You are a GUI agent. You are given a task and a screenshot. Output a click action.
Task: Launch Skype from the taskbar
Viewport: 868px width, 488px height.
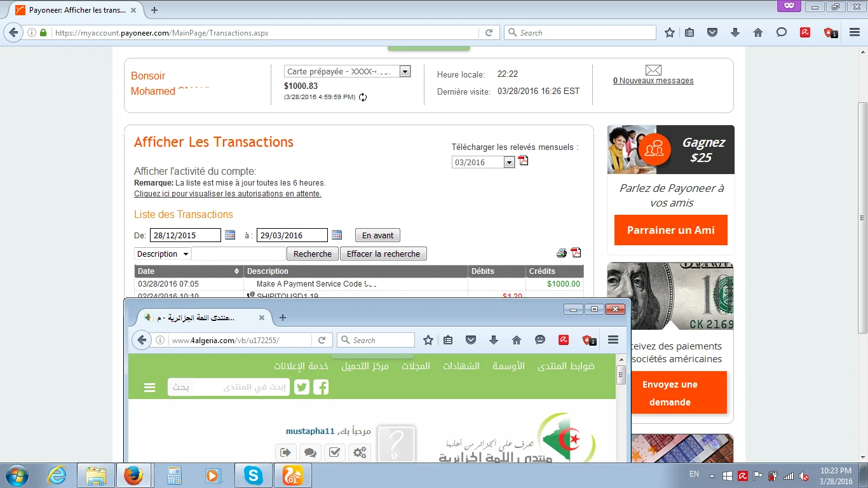tap(253, 475)
